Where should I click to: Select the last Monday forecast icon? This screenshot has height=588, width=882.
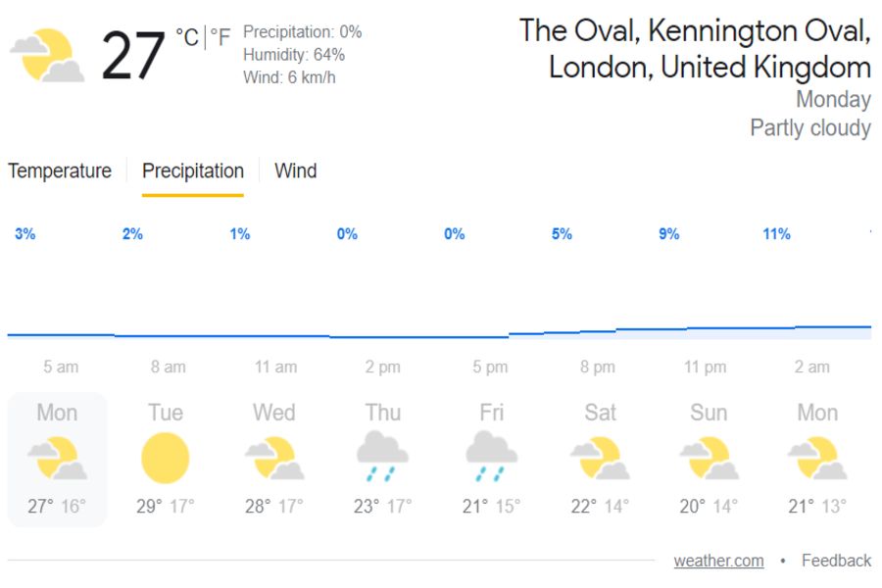816,459
